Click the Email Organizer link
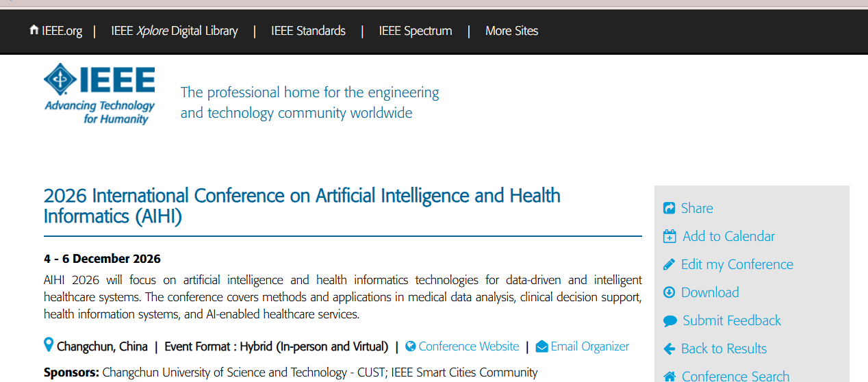868x382 pixels. [589, 346]
